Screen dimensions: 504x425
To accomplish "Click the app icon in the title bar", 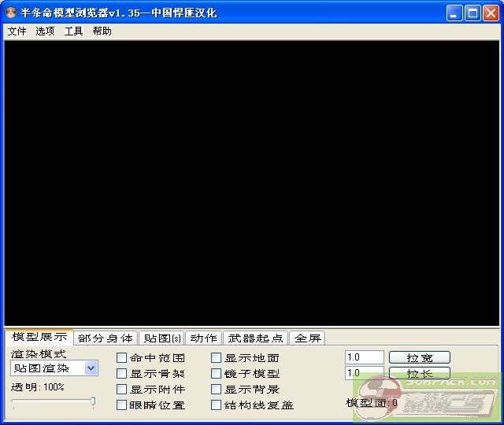I will pyautogui.click(x=12, y=13).
